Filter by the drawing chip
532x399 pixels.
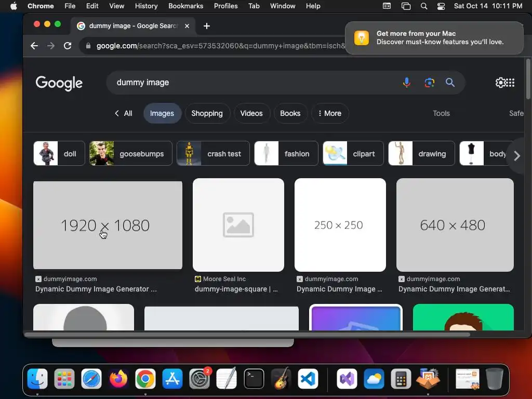point(421,153)
